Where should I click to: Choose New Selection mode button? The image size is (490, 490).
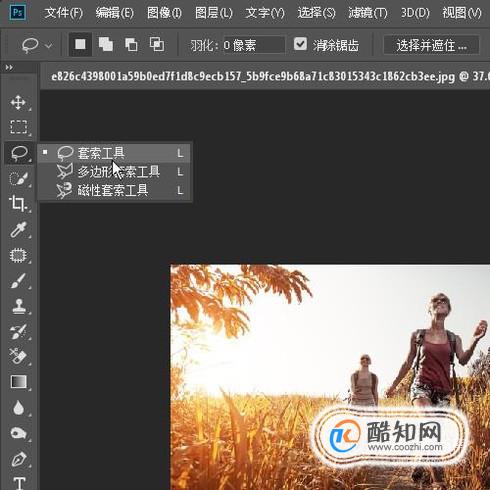80,44
